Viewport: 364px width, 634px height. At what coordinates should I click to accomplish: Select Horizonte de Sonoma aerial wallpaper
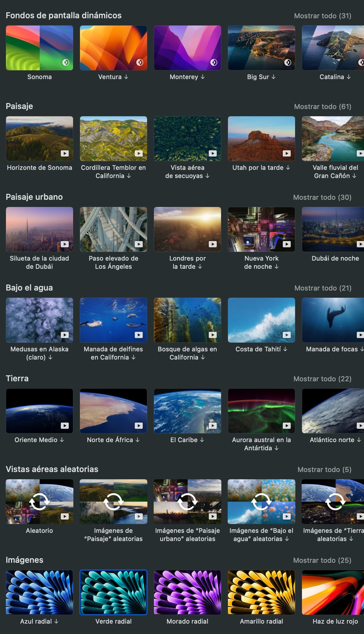pos(39,139)
